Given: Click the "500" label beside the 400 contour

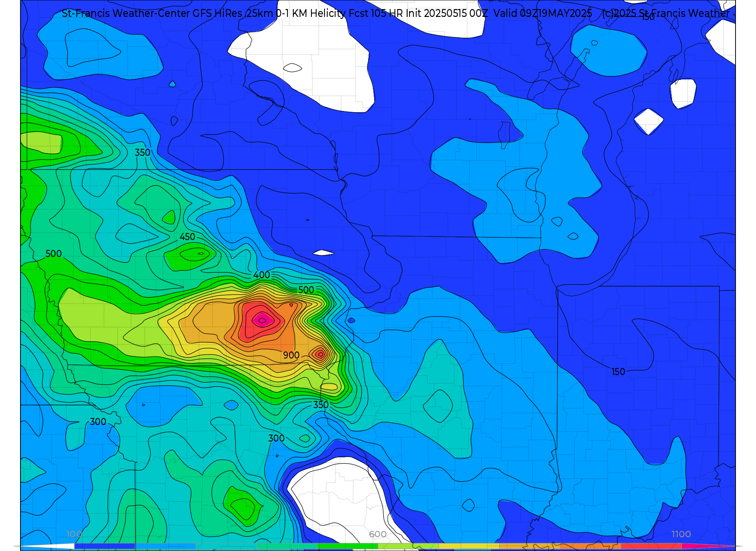Looking at the screenshot, I should pos(306,290).
